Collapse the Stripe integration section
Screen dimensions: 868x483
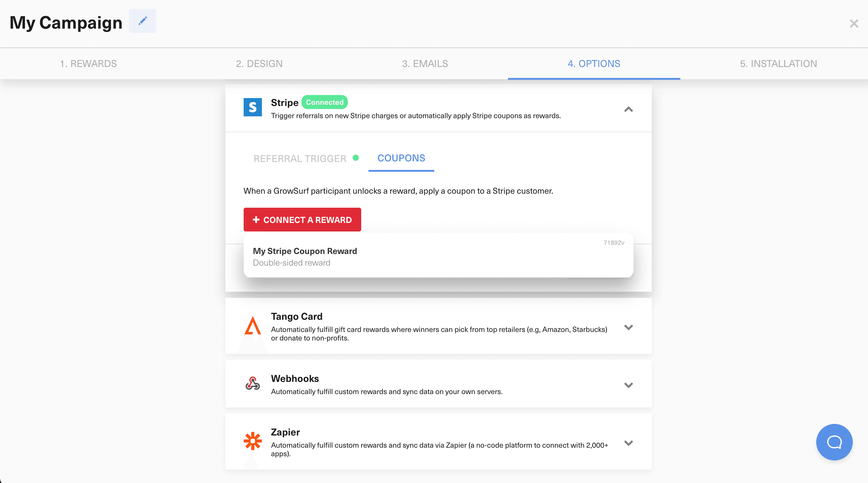628,109
